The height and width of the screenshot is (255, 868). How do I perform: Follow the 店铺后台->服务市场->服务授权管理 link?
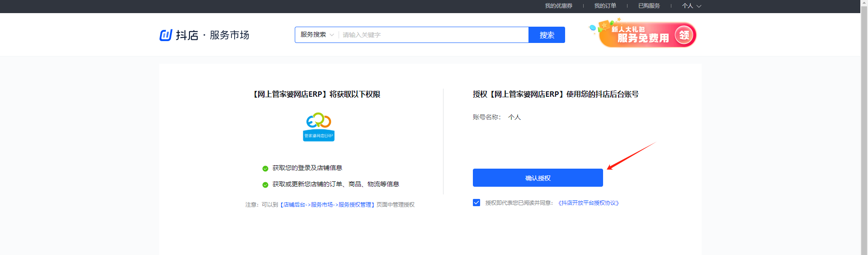(x=328, y=205)
